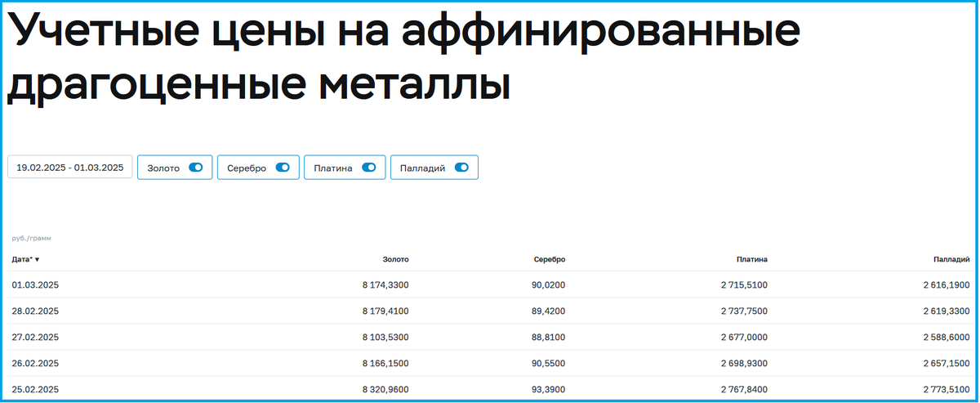Click gold price 8 179,4100

click(385, 311)
